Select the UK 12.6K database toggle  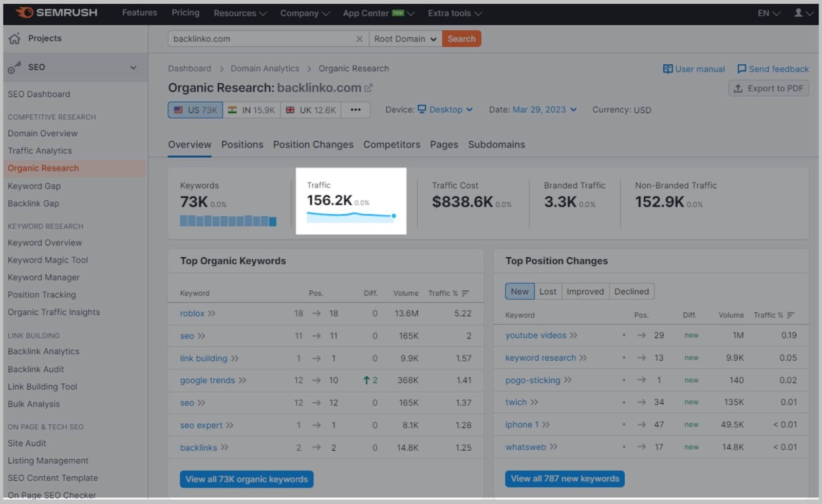click(310, 110)
